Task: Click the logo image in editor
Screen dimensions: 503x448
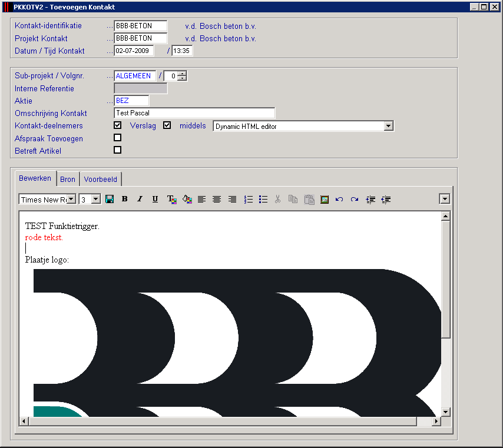Action: click(x=237, y=343)
